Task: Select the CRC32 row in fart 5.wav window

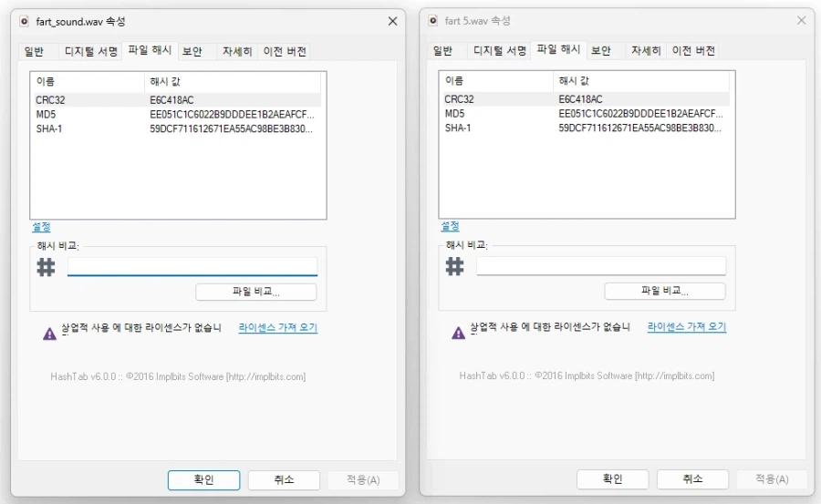Action: coord(586,99)
